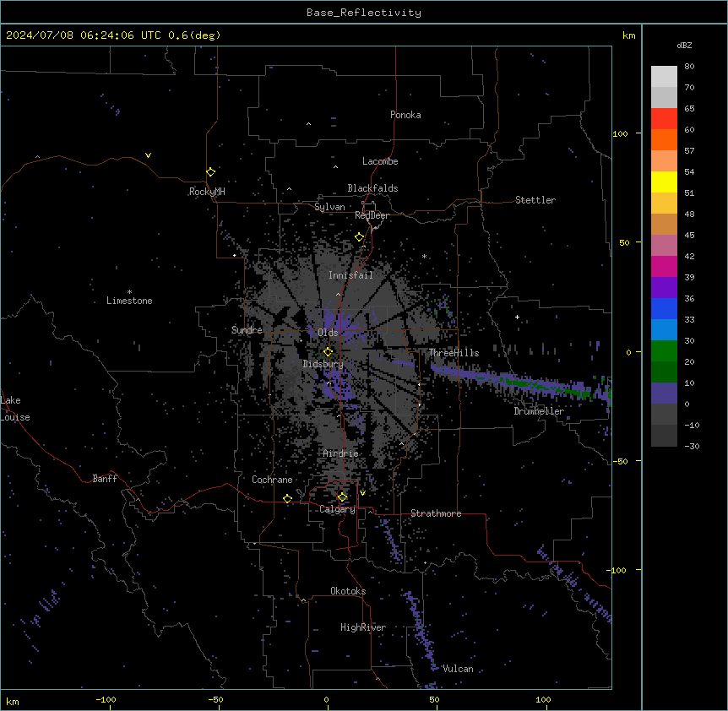Screen dimensions: 728x711
Task: Click the white asterisk above Limestone label
Action: (129, 292)
